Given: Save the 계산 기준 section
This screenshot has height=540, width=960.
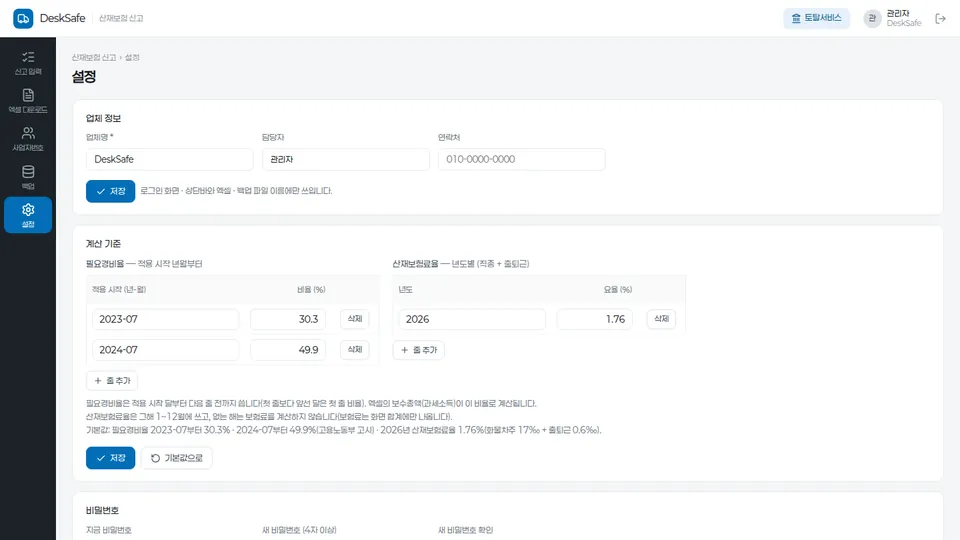Looking at the screenshot, I should [x=110, y=458].
